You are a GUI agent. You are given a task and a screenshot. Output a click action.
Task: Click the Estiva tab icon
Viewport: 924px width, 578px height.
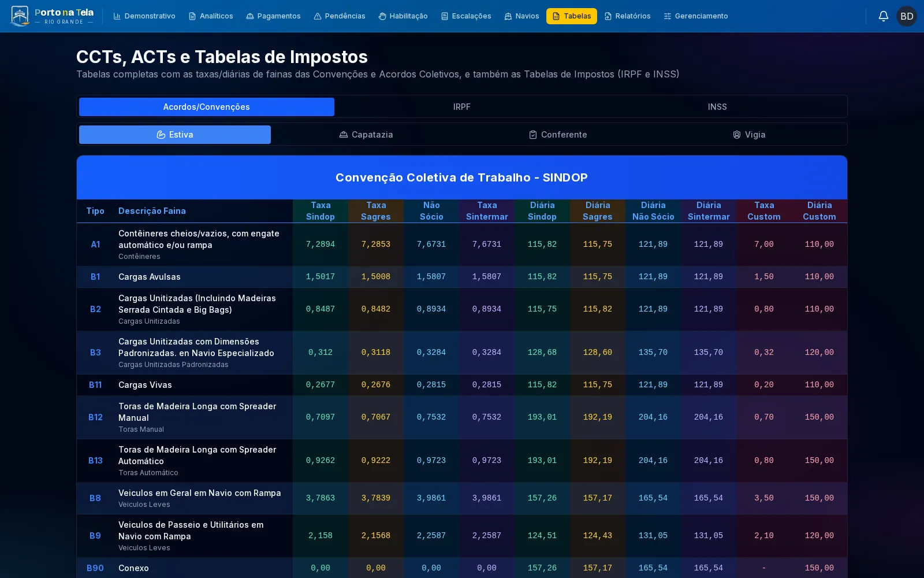161,135
